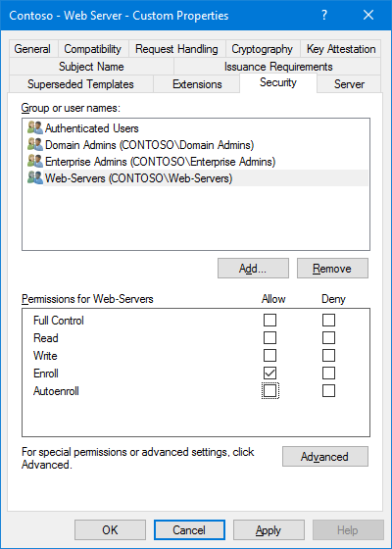This screenshot has height=549, width=392.
Task: Click the Add... button
Action: click(x=253, y=269)
